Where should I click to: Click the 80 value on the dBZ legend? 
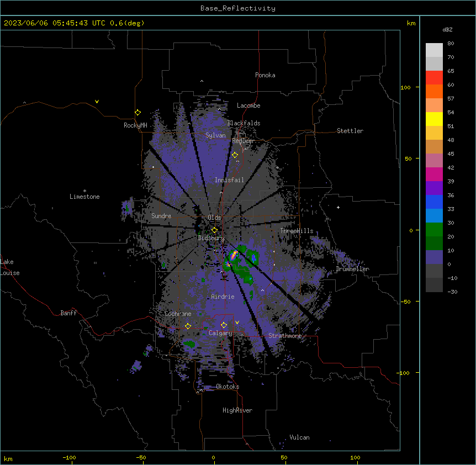451,44
